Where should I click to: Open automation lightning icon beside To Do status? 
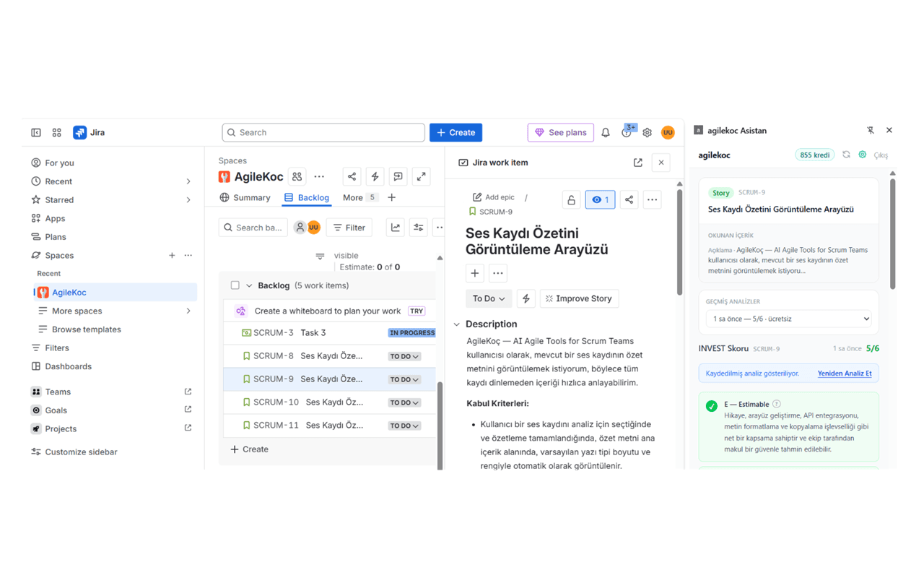tap(526, 298)
